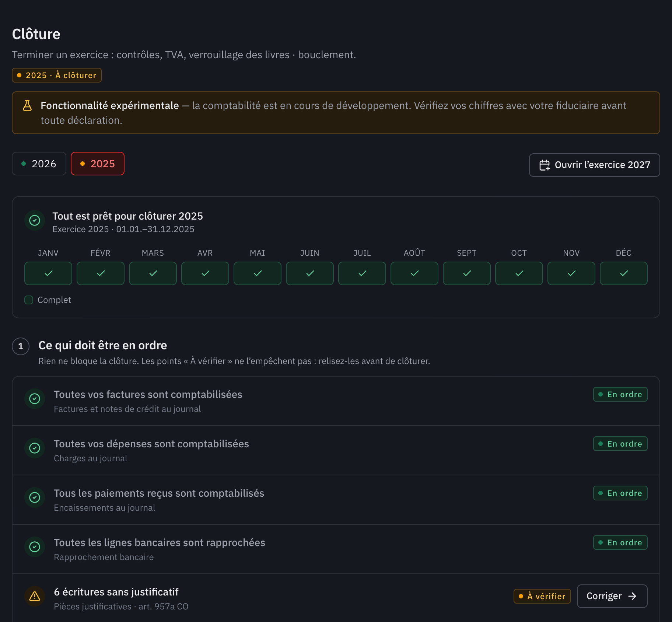672x622 pixels.
Task: Open the MARS month check box
Action: point(153,273)
